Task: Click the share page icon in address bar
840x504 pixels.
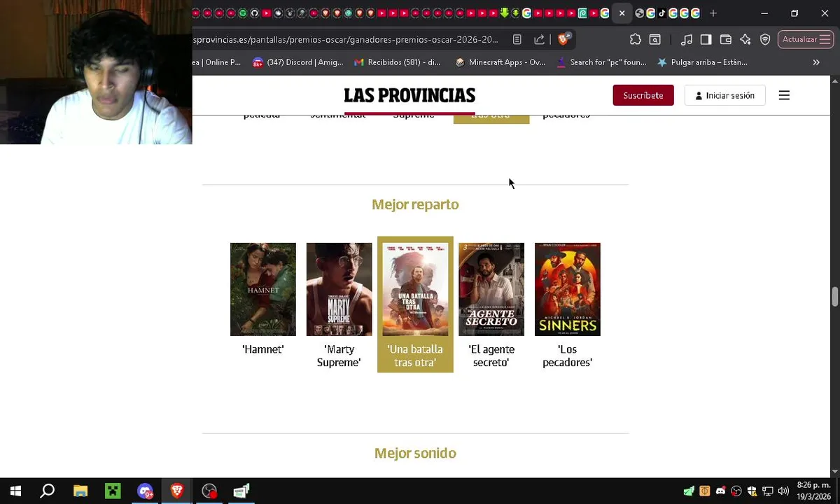Action: (x=539, y=39)
